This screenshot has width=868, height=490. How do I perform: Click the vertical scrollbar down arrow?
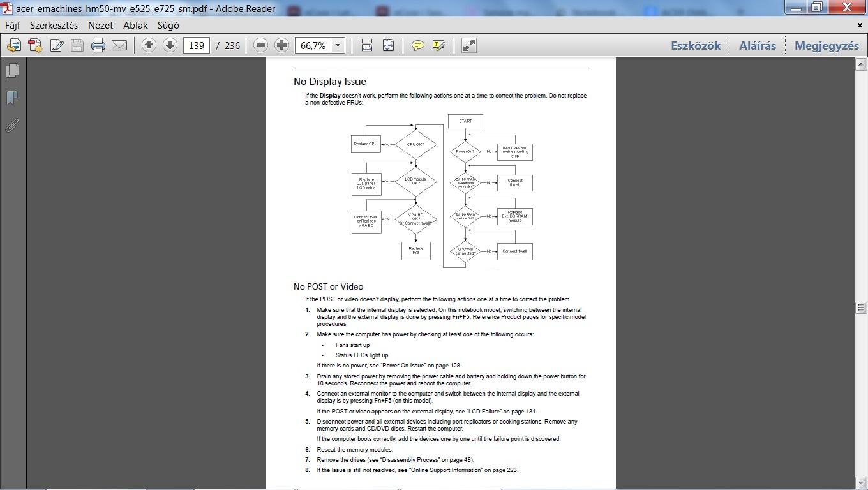tap(860, 482)
